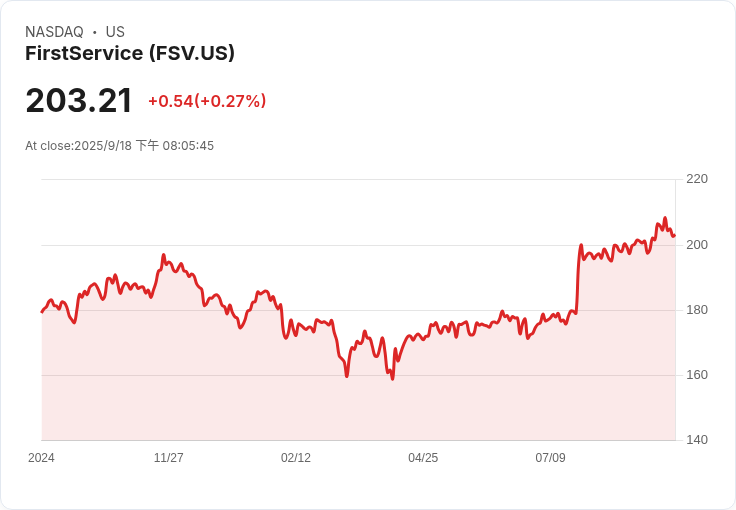Click the 220 y-axis label

(x=696, y=179)
